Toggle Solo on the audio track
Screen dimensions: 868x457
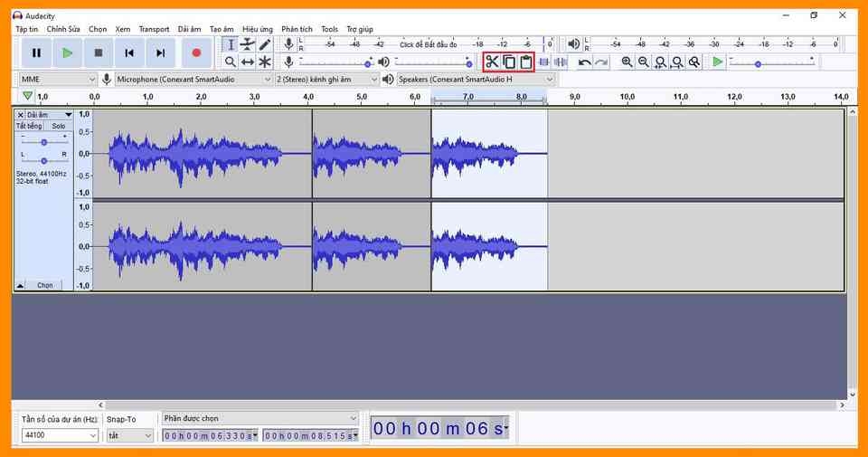click(59, 126)
